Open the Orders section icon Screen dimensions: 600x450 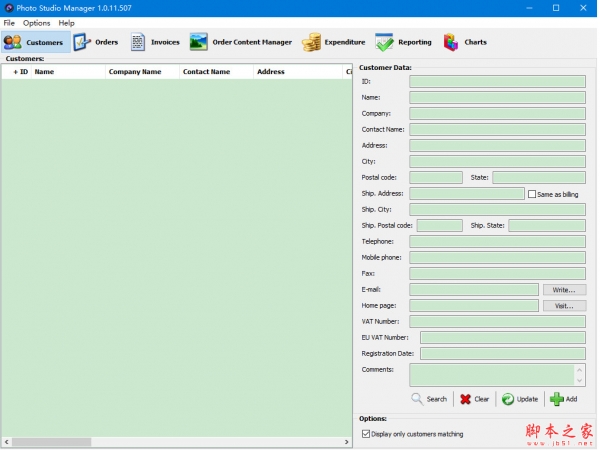[82, 42]
